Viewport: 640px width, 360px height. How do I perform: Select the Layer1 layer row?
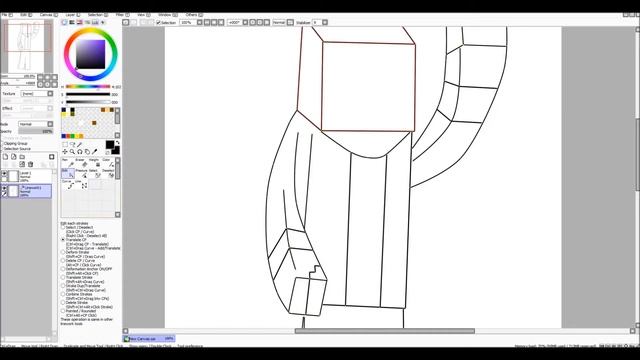click(27, 176)
